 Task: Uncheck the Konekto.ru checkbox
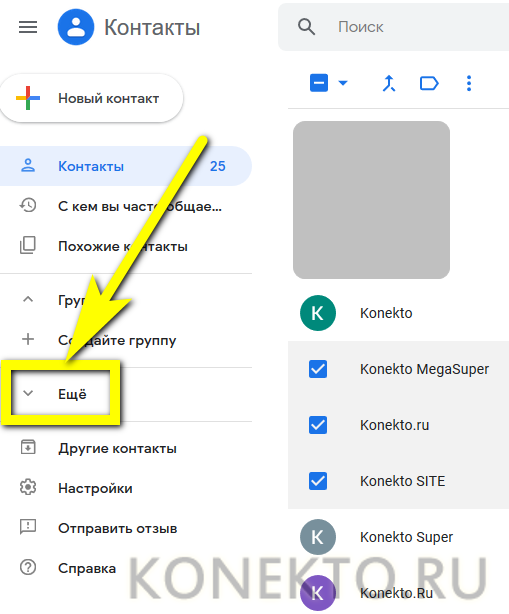318,425
